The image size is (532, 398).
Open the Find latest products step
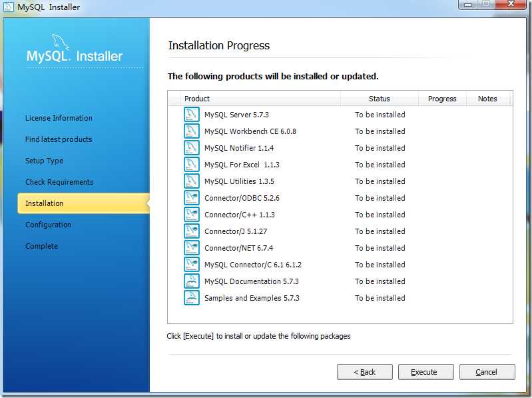click(x=59, y=139)
